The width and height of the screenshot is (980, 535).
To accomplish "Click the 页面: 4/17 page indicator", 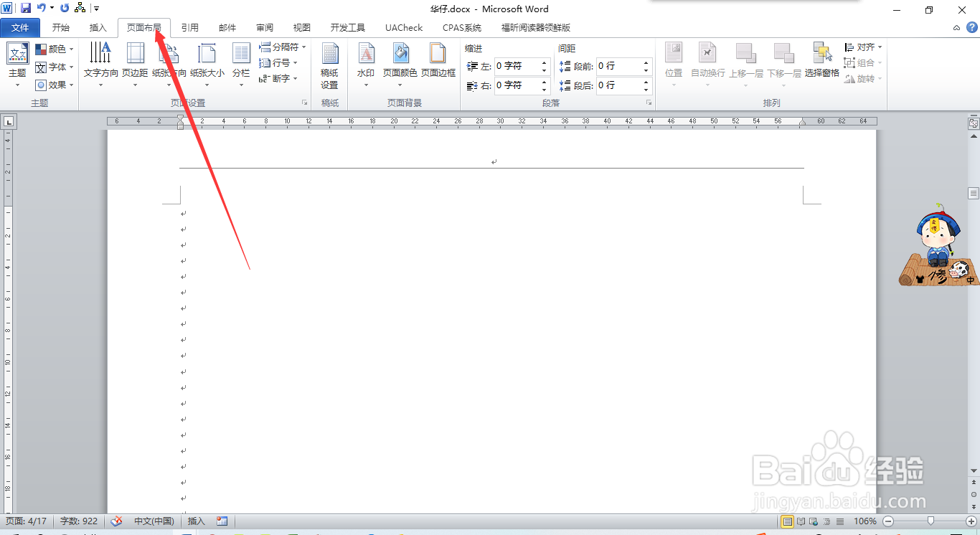I will [27, 521].
